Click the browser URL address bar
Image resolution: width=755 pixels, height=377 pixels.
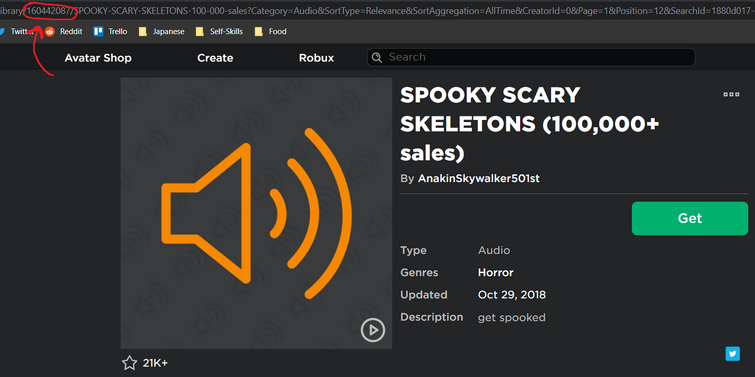point(378,11)
